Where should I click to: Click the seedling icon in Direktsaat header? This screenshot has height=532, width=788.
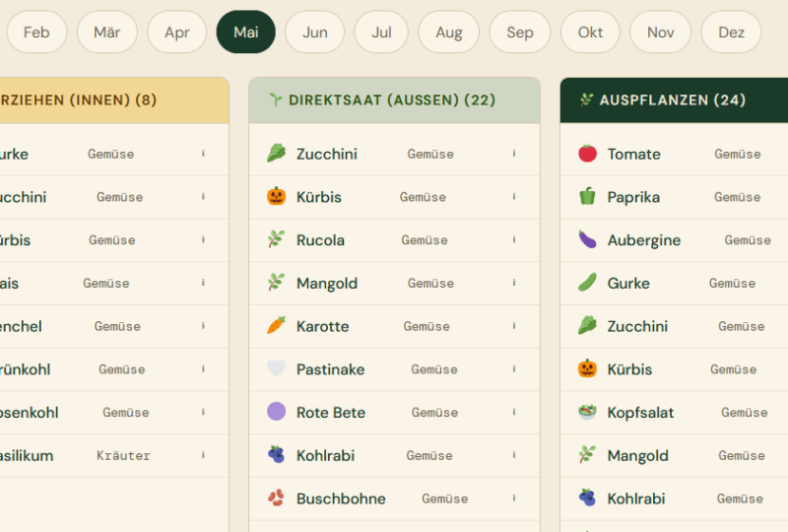click(x=276, y=100)
